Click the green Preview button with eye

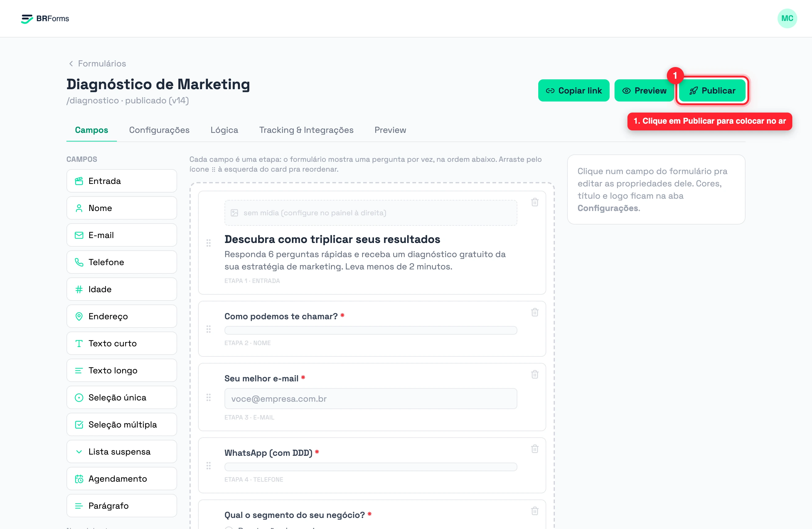coord(643,90)
